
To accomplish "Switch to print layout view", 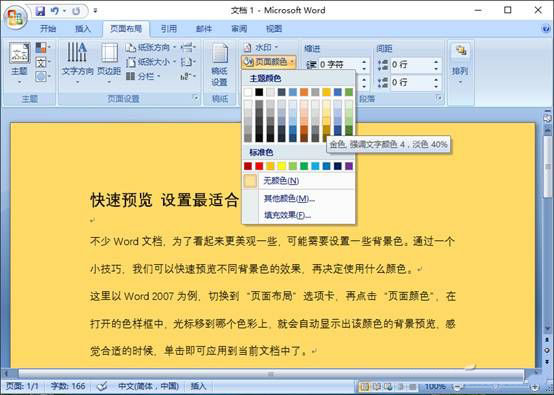I will click(x=364, y=387).
